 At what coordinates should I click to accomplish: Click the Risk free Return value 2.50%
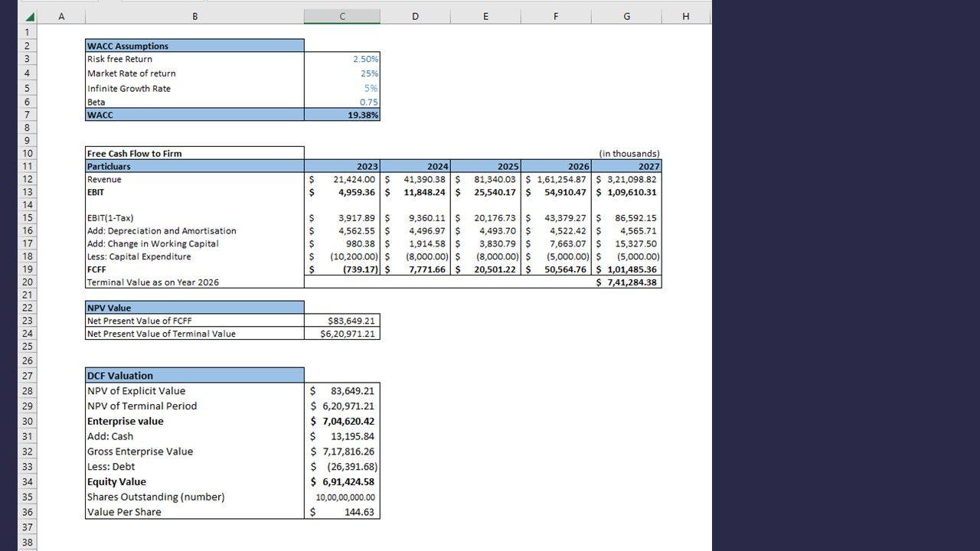(x=342, y=59)
